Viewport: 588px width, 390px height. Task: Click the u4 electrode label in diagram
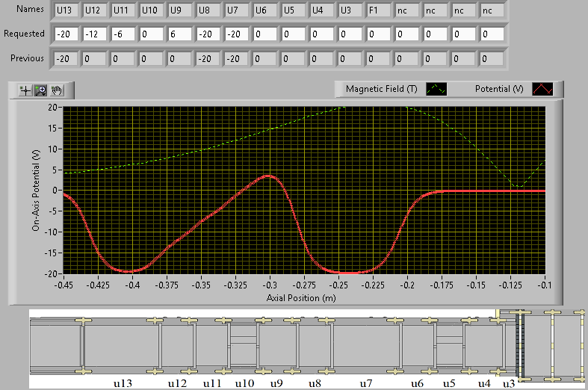484,383
